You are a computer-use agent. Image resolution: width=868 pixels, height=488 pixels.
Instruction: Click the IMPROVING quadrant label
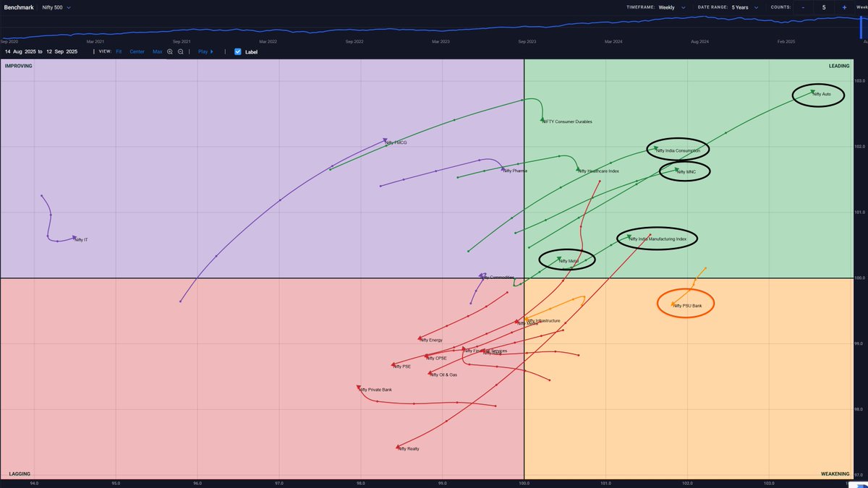coord(18,66)
